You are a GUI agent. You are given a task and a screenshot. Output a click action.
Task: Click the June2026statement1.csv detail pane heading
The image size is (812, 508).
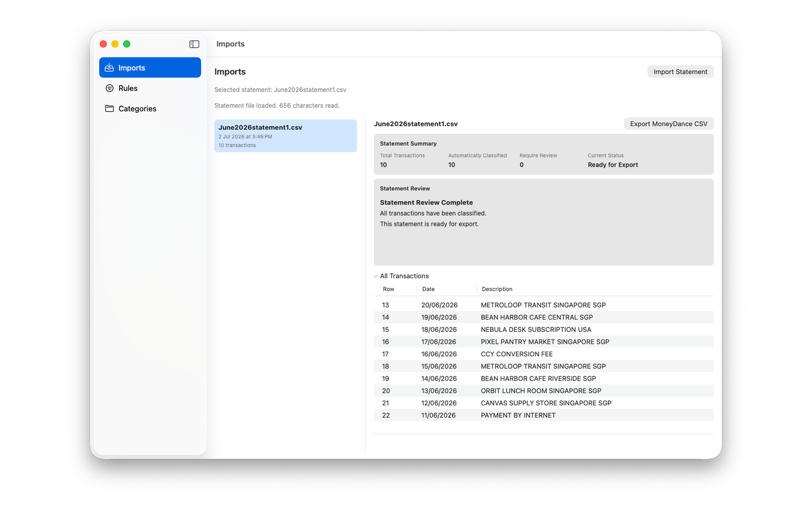click(416, 124)
